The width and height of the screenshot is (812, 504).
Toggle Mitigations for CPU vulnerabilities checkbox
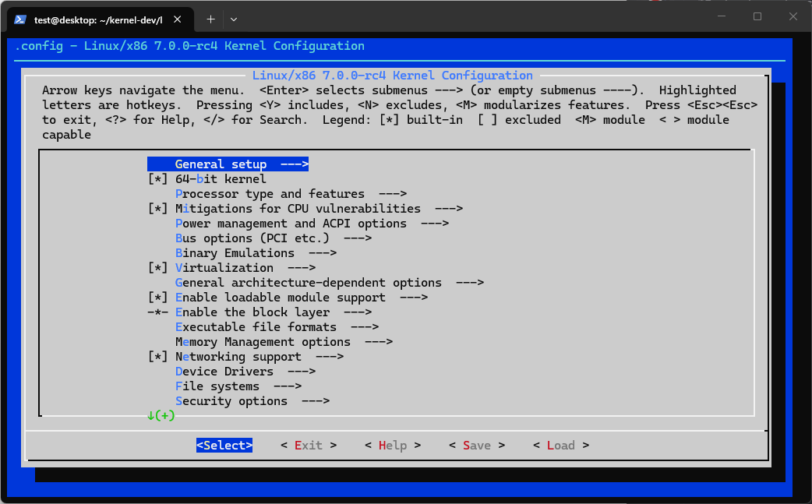158,209
